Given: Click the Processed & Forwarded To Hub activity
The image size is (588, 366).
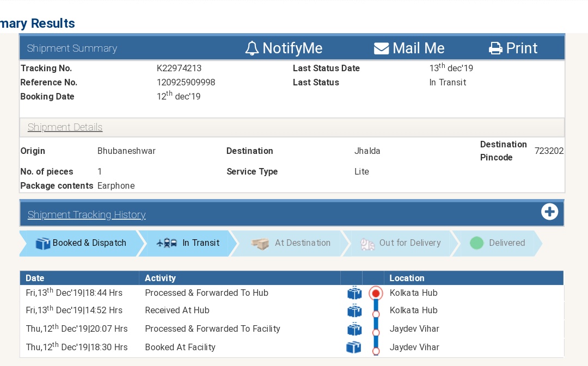Looking at the screenshot, I should [207, 293].
